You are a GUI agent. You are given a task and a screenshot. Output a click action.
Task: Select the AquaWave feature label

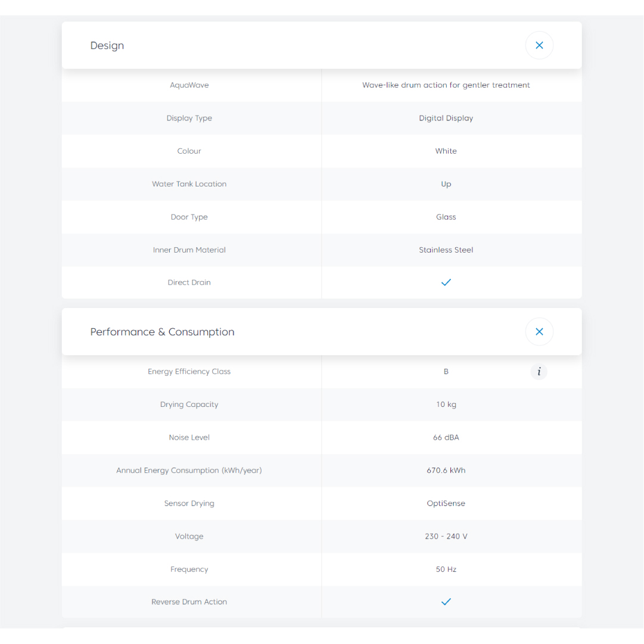click(x=189, y=85)
